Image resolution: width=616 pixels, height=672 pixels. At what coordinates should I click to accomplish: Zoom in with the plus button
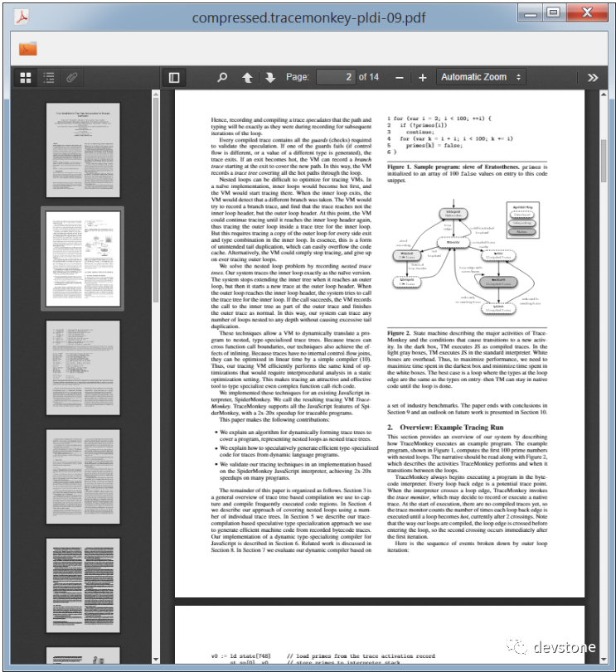pyautogui.click(x=423, y=78)
